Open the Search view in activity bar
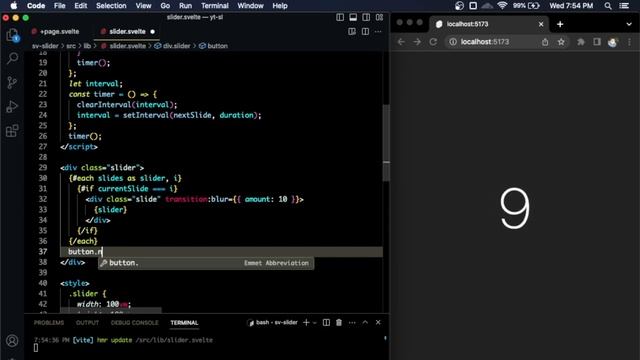The height and width of the screenshot is (360, 640). [x=12, y=58]
